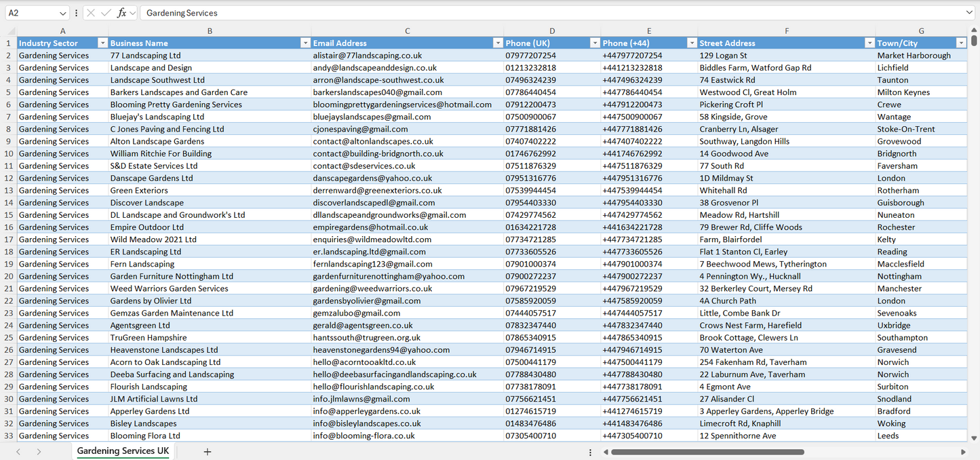
Task: Open Phone (UK) filter dropdown
Action: tap(595, 43)
